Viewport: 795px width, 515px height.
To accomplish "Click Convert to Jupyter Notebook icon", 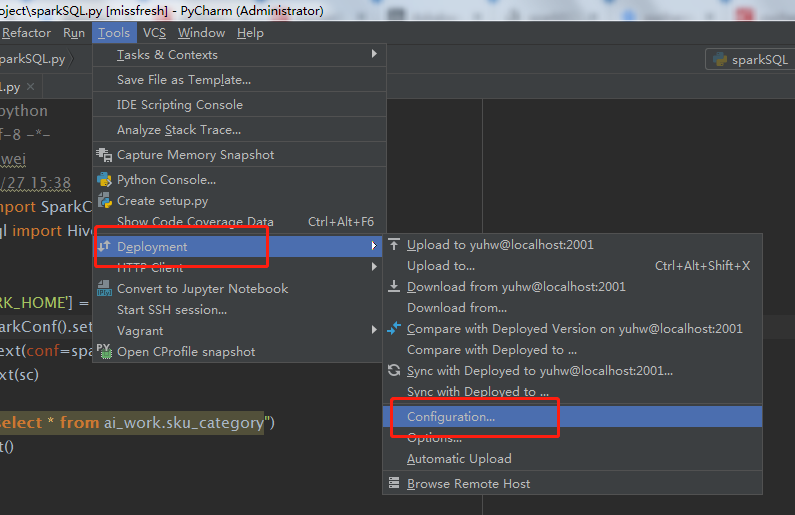I will pyautogui.click(x=104, y=288).
